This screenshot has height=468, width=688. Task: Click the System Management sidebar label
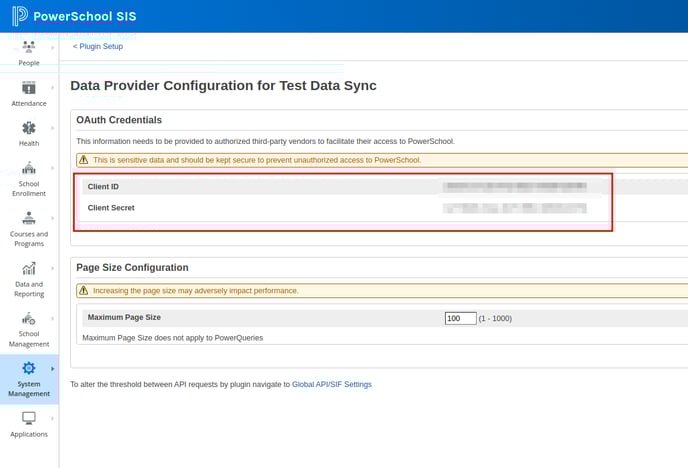pyautogui.click(x=29, y=389)
